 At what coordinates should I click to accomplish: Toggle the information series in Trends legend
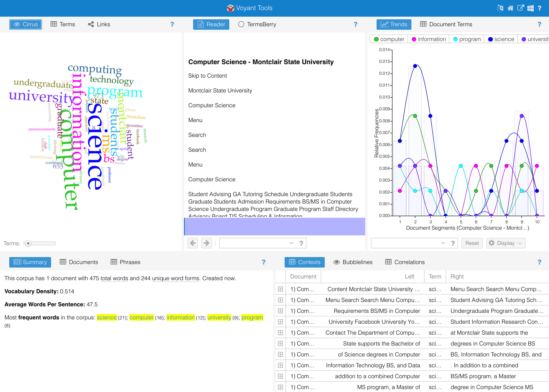point(429,39)
